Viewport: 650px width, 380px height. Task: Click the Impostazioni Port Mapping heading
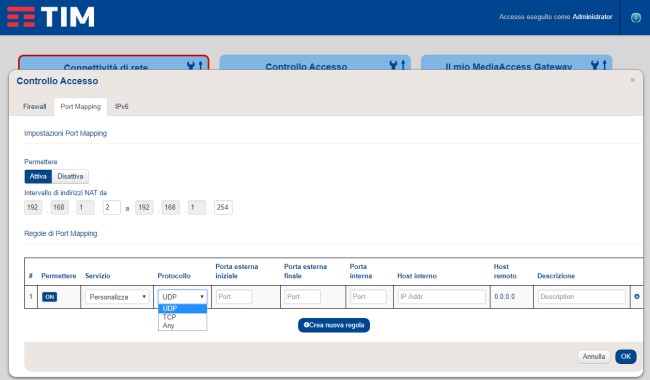point(65,133)
